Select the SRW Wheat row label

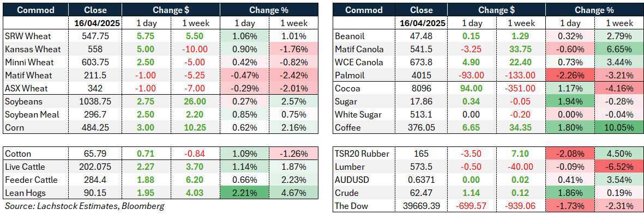pyautogui.click(x=25, y=36)
